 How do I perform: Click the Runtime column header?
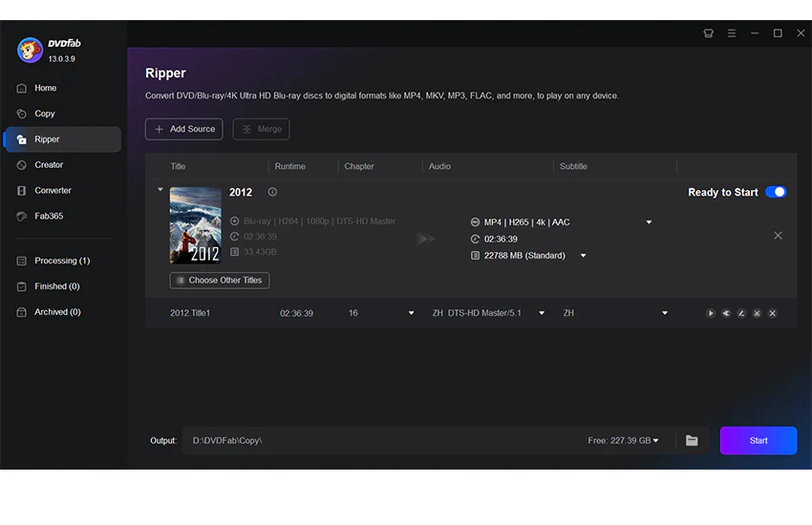290,166
